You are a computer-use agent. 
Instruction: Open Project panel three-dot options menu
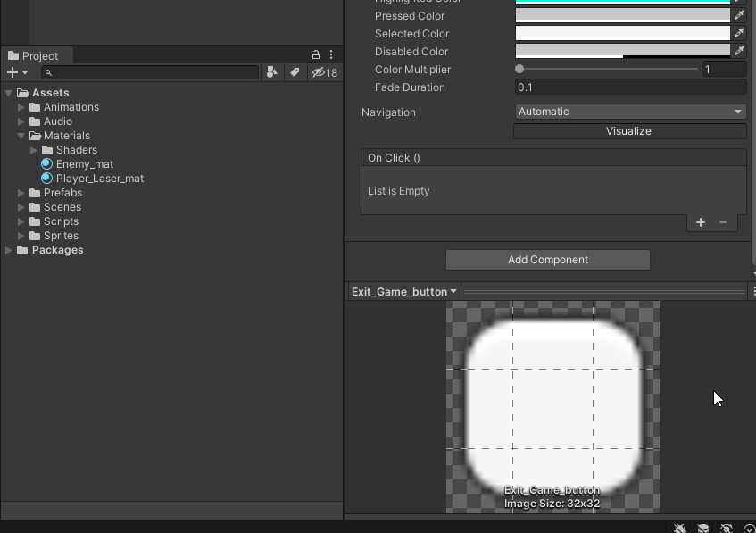pyautogui.click(x=331, y=55)
